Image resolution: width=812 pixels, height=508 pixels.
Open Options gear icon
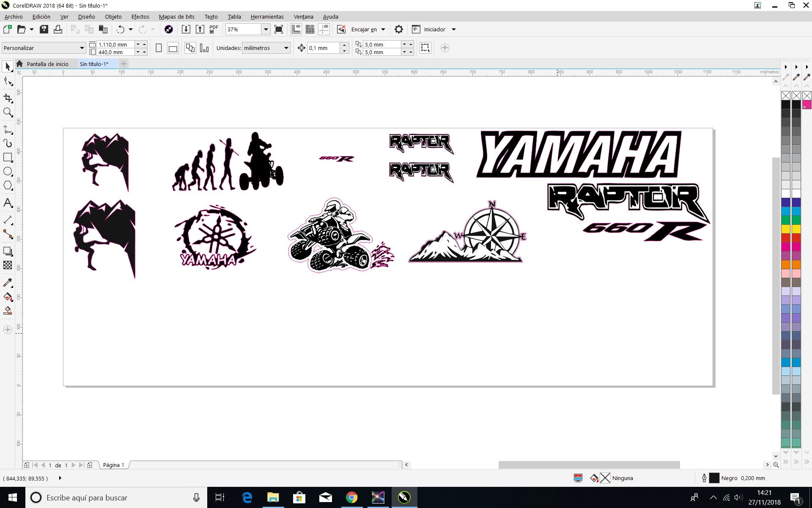[399, 29]
